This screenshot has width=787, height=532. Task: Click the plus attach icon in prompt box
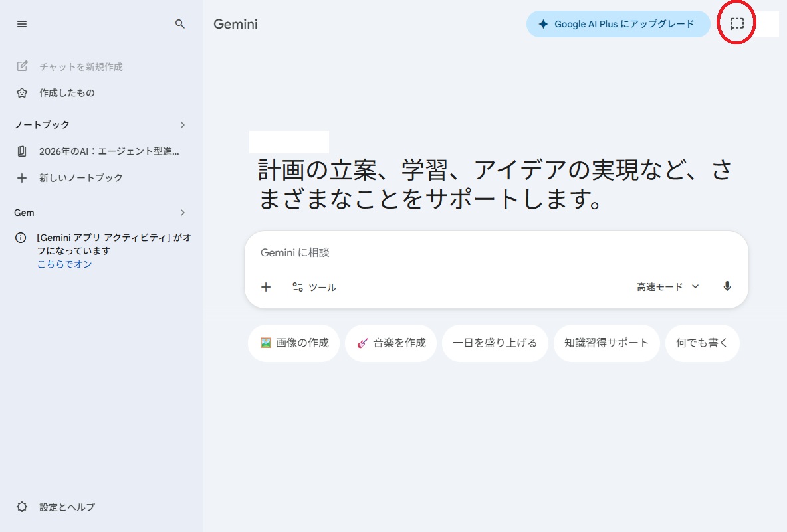(x=266, y=287)
